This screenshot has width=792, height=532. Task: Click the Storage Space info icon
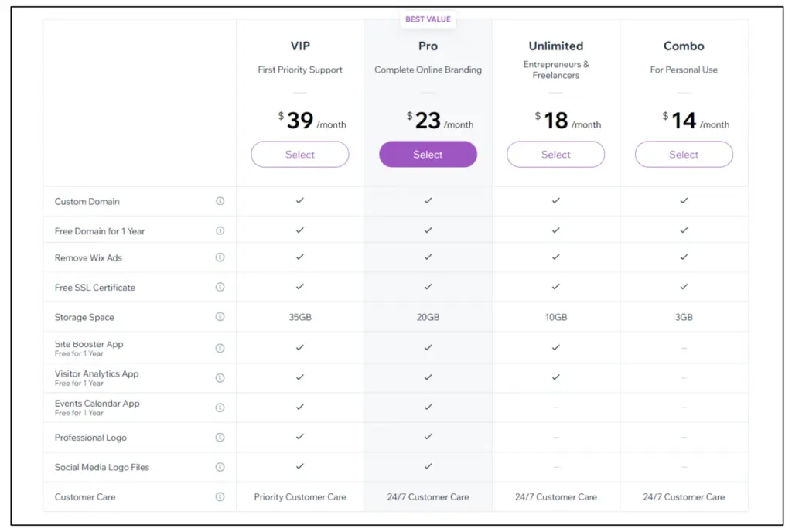tap(220, 317)
